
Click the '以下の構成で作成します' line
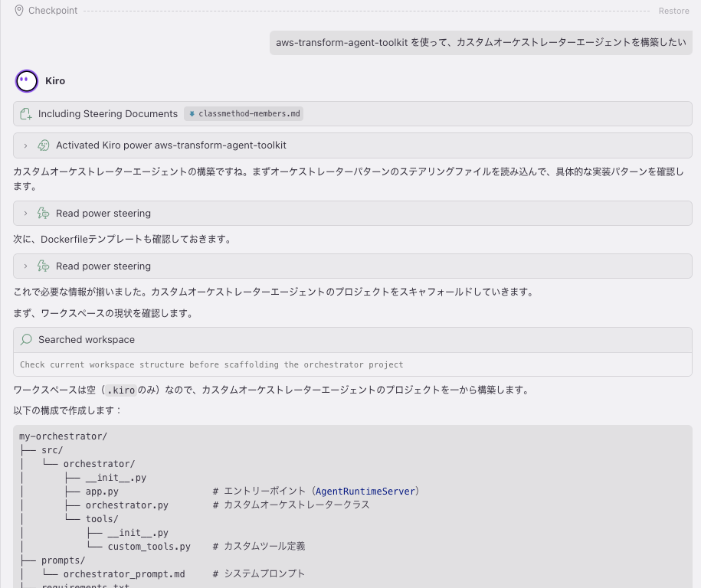[x=68, y=410]
